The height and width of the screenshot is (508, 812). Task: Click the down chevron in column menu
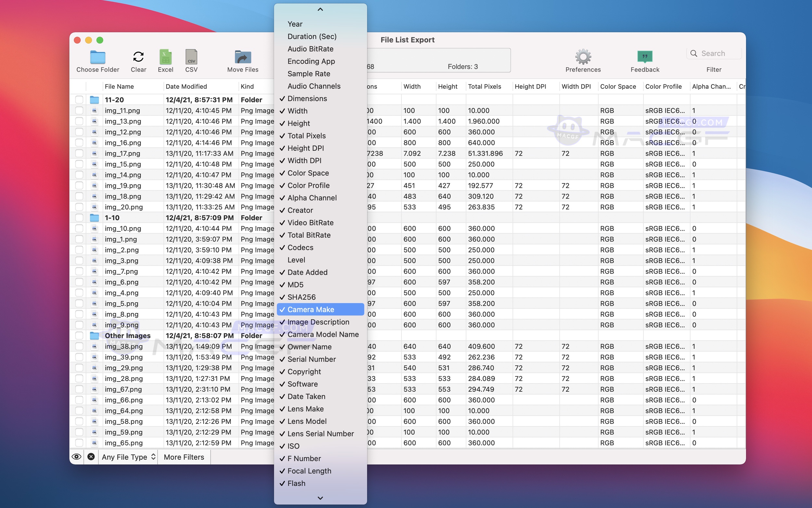[320, 498]
